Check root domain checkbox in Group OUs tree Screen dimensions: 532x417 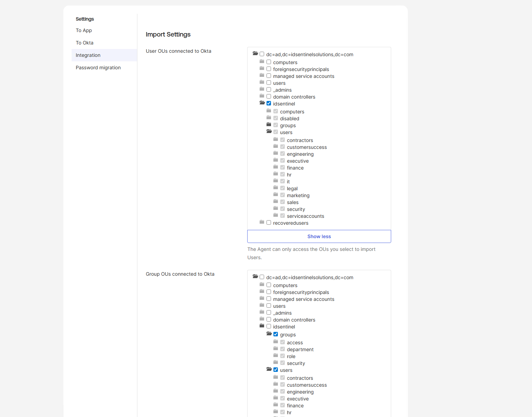262,277
